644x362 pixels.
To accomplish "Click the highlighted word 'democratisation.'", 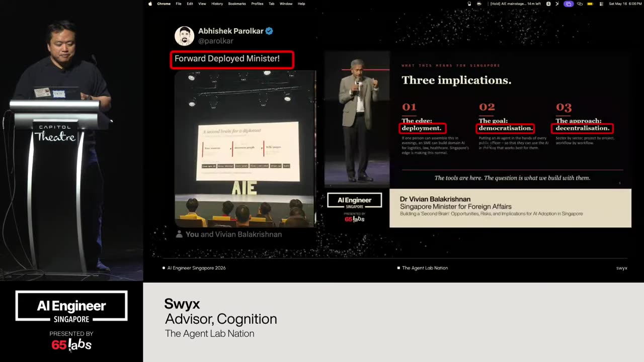I will [x=505, y=128].
